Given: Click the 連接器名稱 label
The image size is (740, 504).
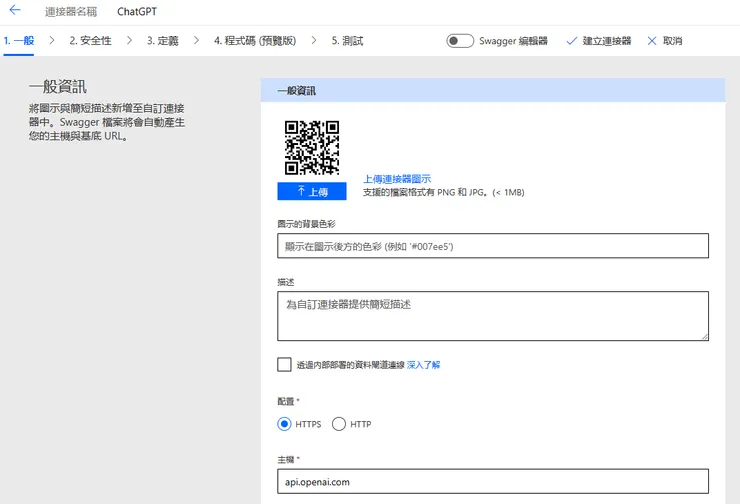Looking at the screenshot, I should point(71,12).
